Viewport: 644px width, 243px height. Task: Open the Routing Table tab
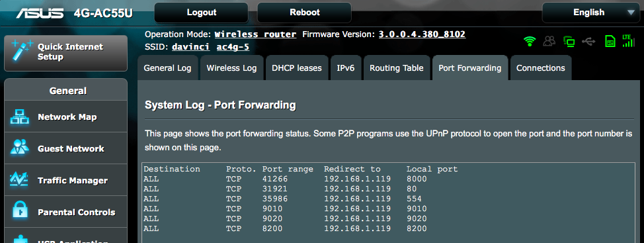click(397, 68)
